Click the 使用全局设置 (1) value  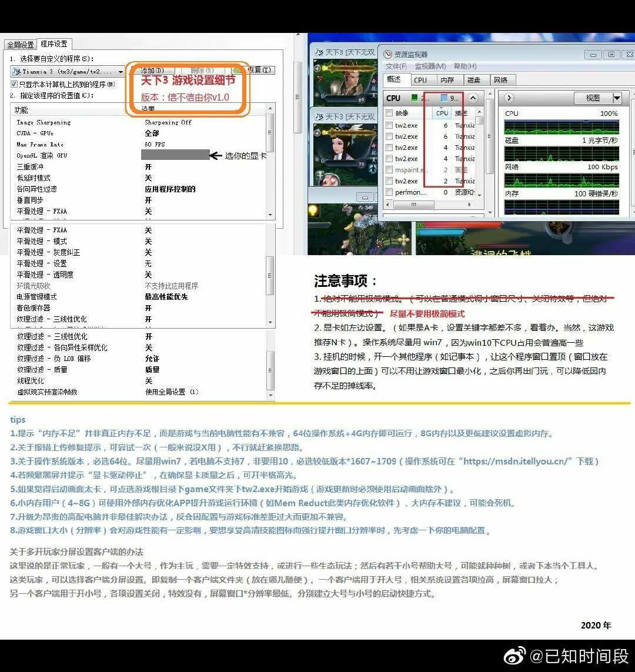(171, 392)
